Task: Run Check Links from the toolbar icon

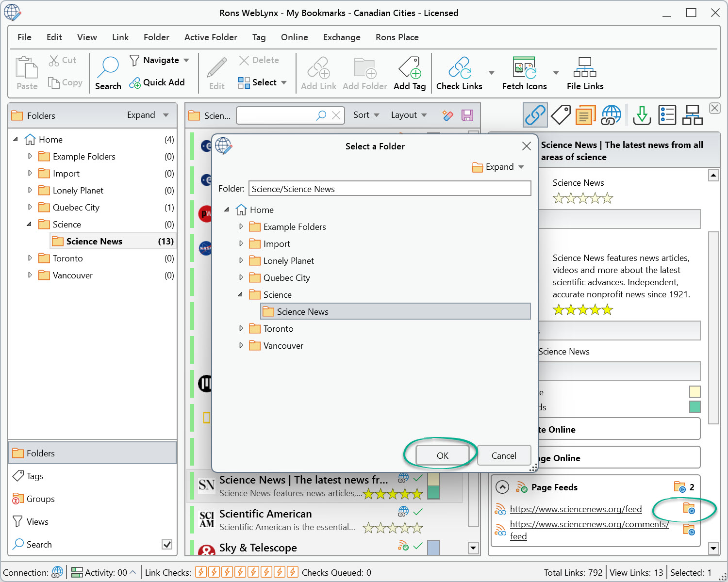Action: (x=459, y=73)
